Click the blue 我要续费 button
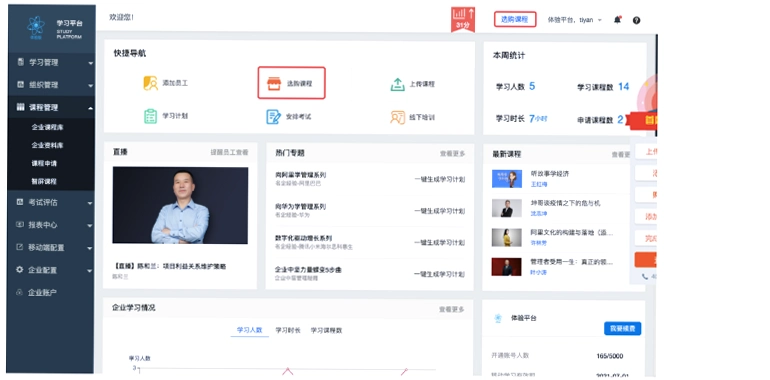This screenshot has height=380, width=770. (622, 328)
